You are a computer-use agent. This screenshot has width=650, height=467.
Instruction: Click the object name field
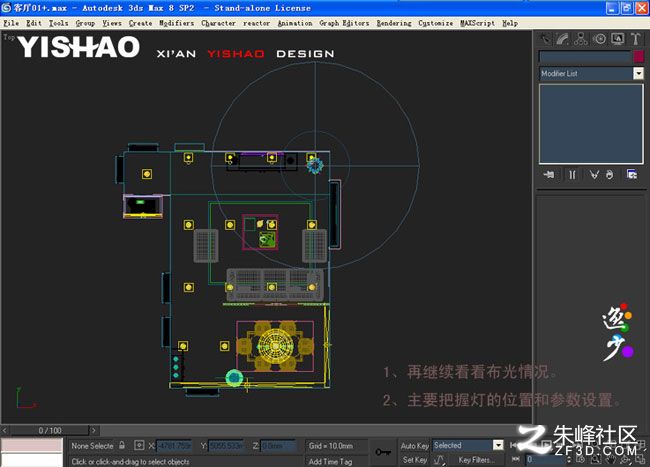pos(585,56)
